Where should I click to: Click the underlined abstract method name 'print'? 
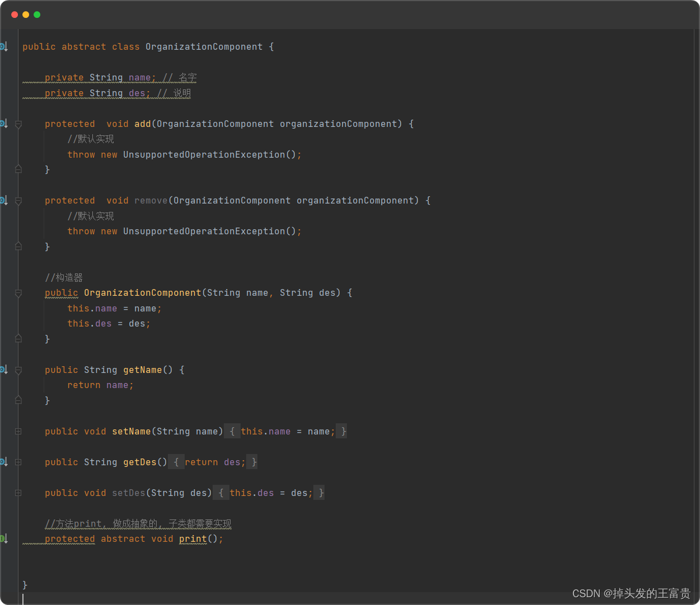pos(193,538)
